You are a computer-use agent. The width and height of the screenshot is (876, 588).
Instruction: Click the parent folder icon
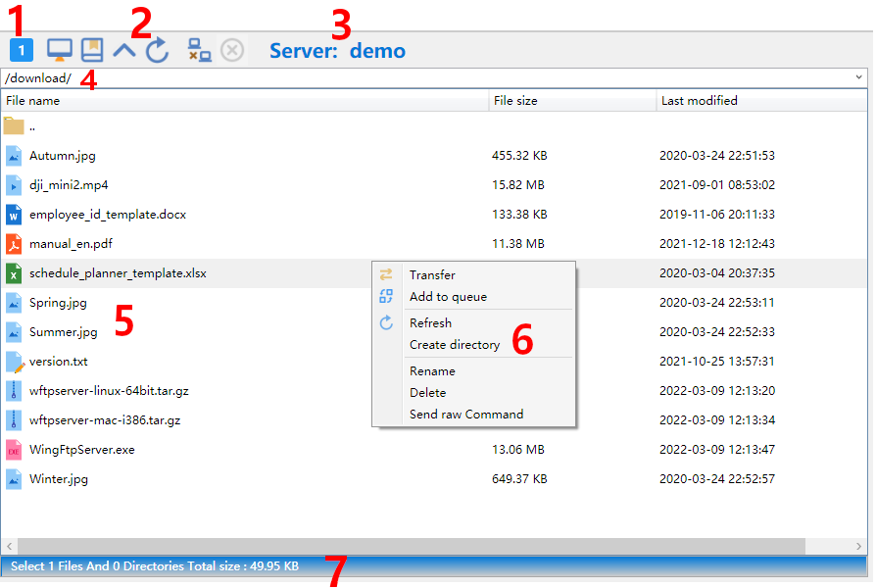[14, 126]
